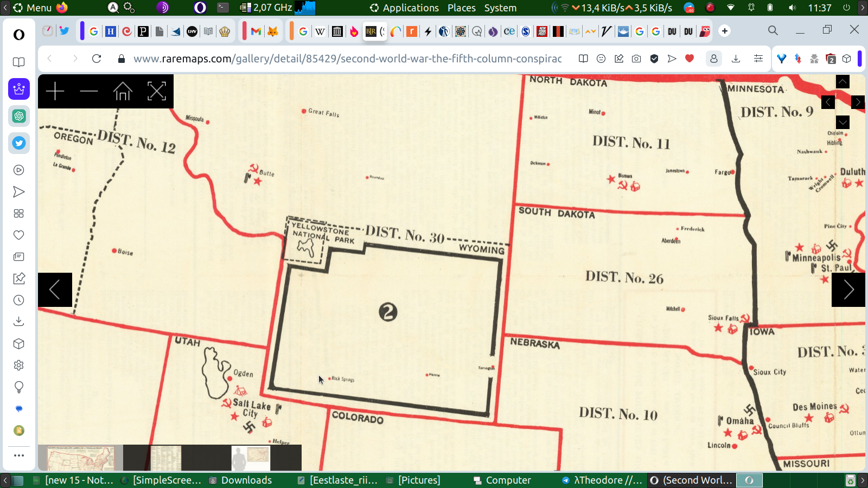Open the Yandex filter extension icon
Screen dimensions: 868x488
coord(782,59)
